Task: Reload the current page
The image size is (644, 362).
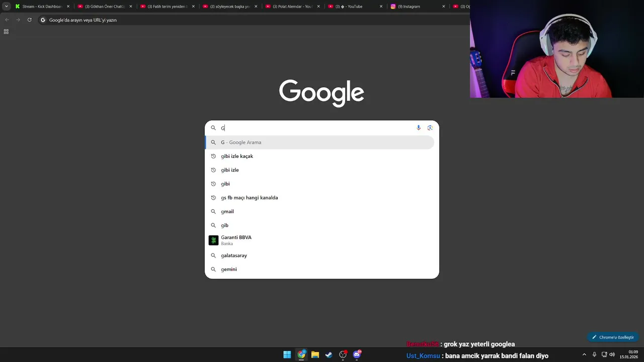Action: [29, 20]
